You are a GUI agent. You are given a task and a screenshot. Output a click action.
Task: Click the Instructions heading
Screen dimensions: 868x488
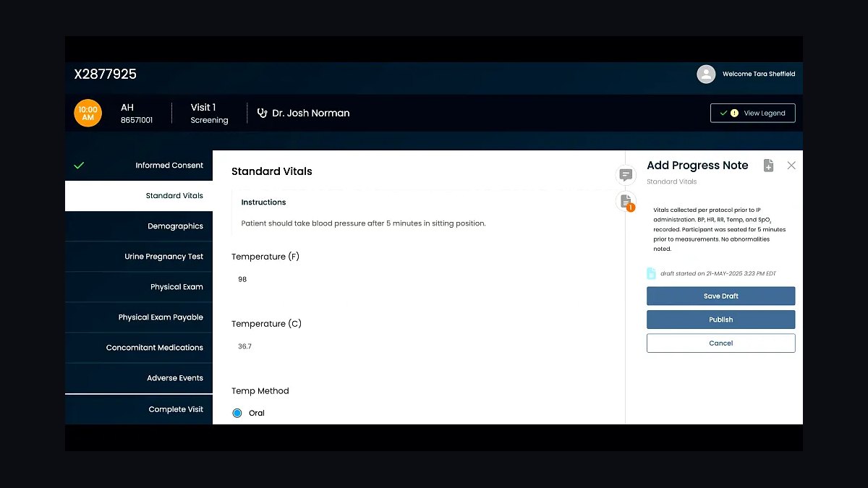(263, 202)
